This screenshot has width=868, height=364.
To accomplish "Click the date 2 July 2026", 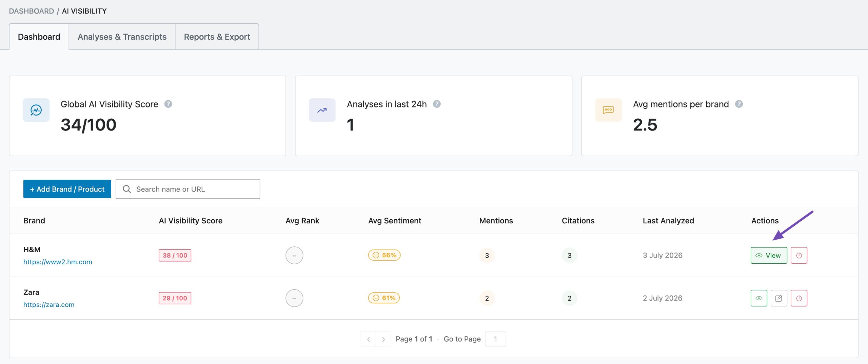I will (663, 298).
